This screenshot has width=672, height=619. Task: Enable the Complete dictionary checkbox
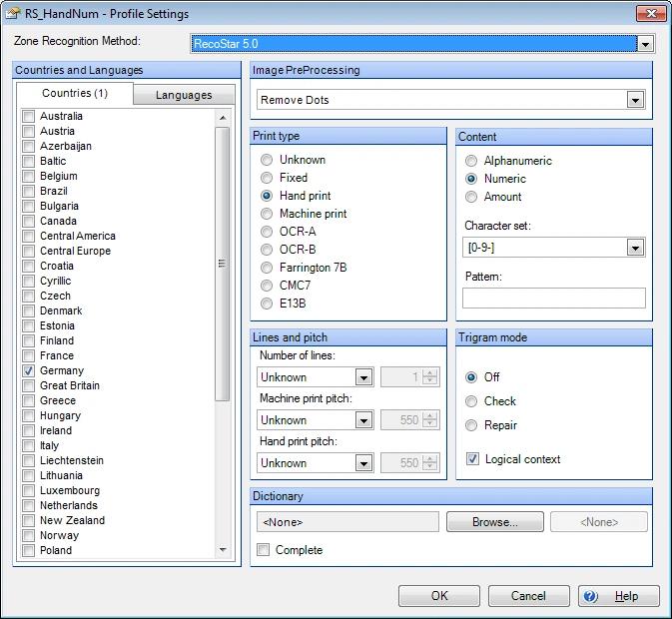(x=264, y=550)
